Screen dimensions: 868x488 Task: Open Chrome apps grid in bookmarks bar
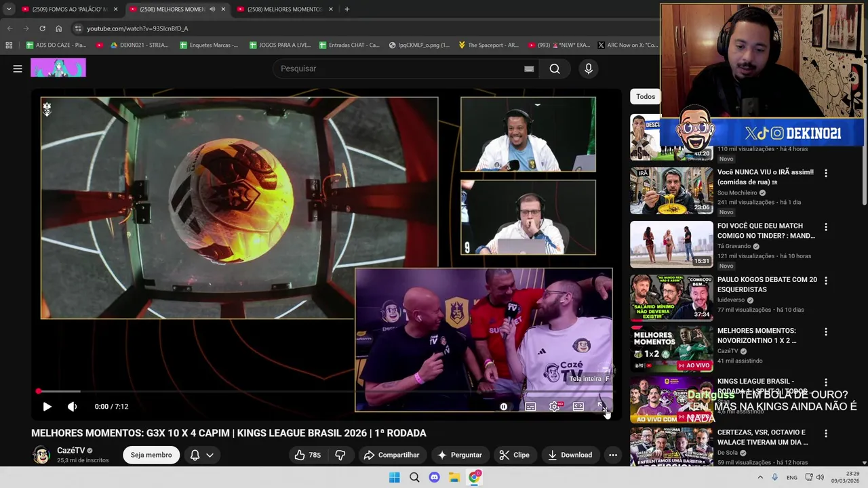coord(9,45)
